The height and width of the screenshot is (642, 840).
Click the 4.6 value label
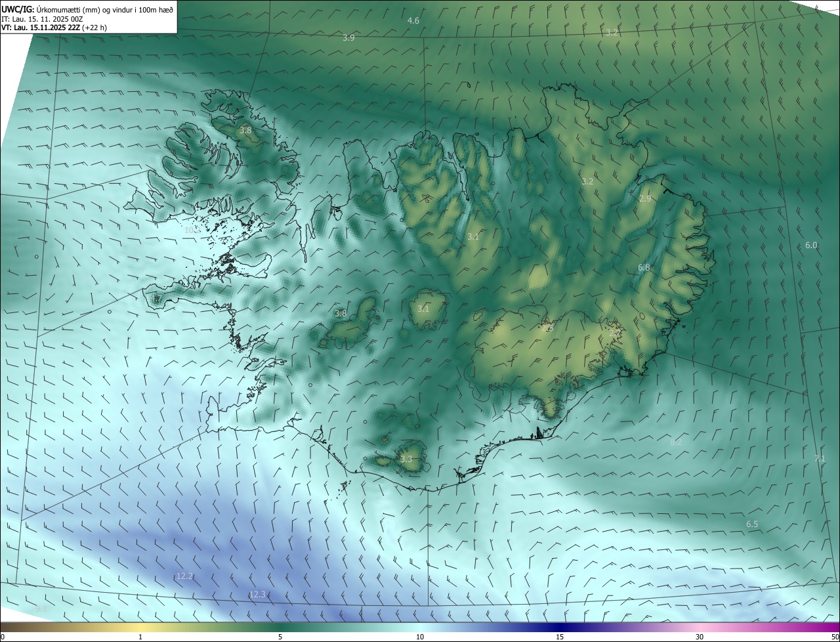coord(413,21)
